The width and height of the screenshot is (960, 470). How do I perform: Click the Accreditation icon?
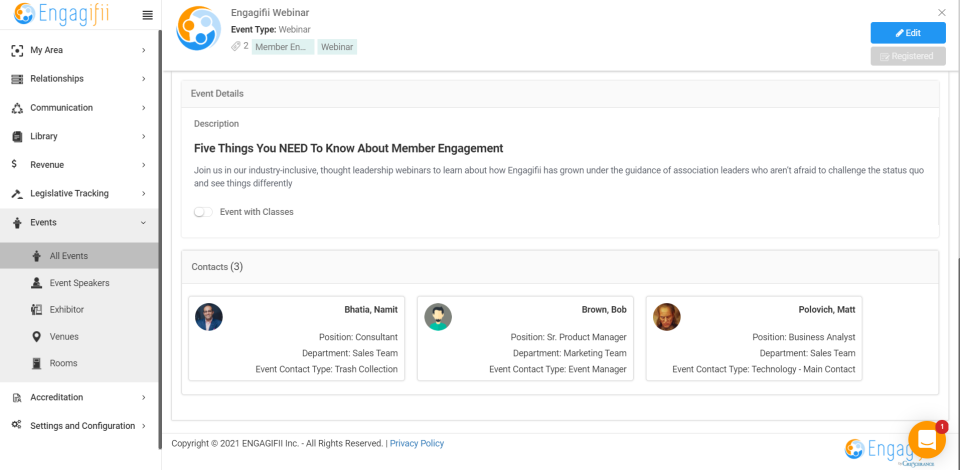click(17, 398)
